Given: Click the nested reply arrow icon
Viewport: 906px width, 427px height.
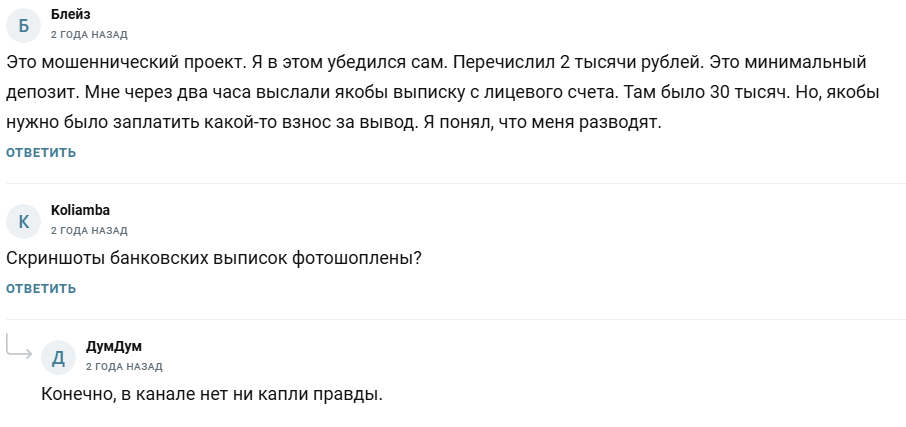Looking at the screenshot, I should [x=19, y=348].
